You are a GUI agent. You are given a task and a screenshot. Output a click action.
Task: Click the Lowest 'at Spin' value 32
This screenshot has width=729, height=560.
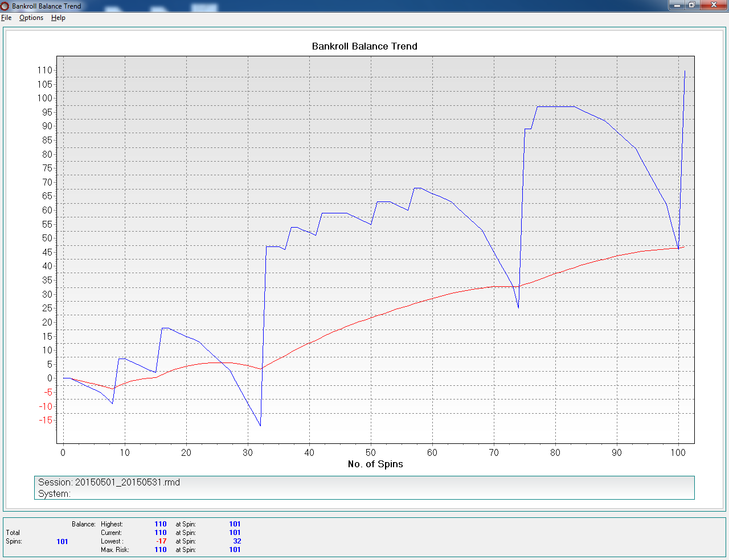[x=237, y=541]
